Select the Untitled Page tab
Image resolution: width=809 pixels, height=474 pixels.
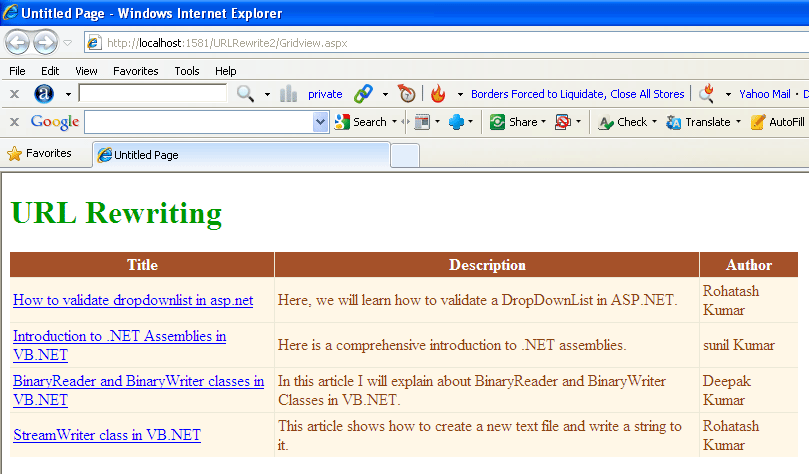point(241,155)
